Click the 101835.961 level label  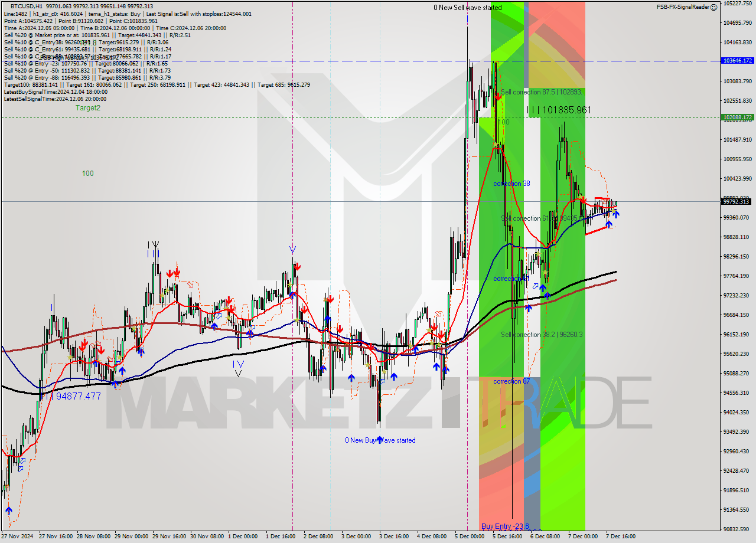pyautogui.click(x=566, y=110)
